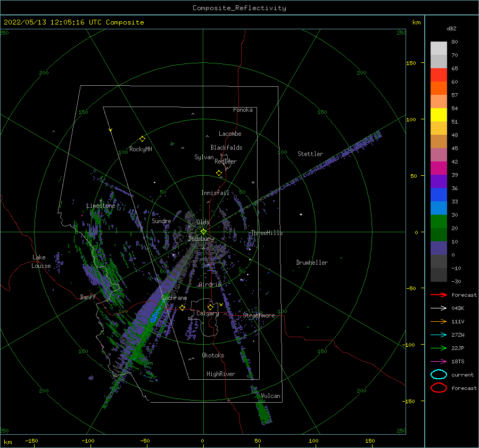Click the Strathmore label
Screen dimensions: 479x448
coord(259,315)
